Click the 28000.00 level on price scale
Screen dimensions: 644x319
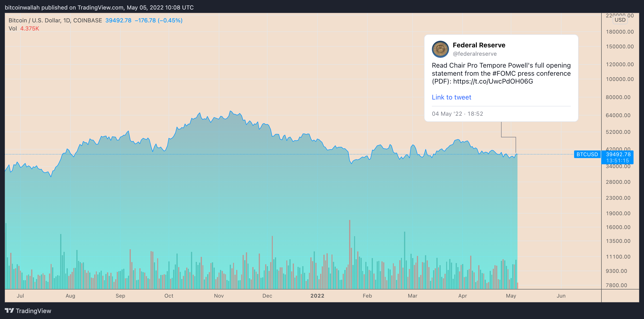618,182
